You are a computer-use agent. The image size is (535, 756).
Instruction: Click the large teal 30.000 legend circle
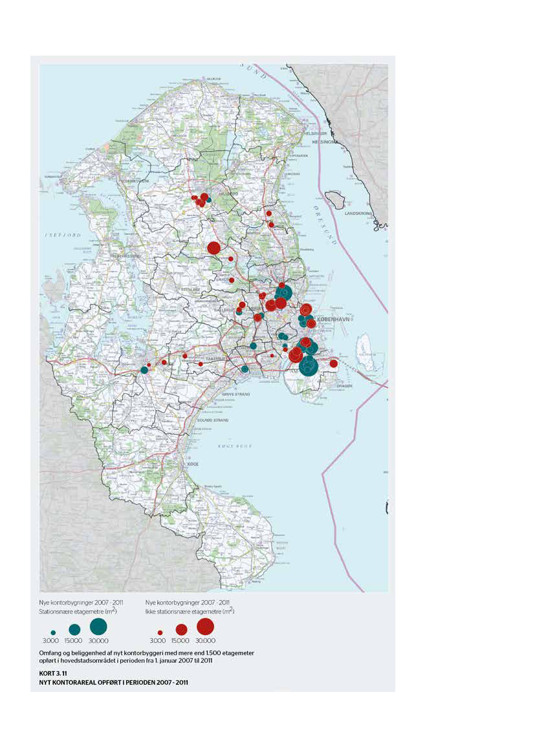pyautogui.click(x=98, y=626)
